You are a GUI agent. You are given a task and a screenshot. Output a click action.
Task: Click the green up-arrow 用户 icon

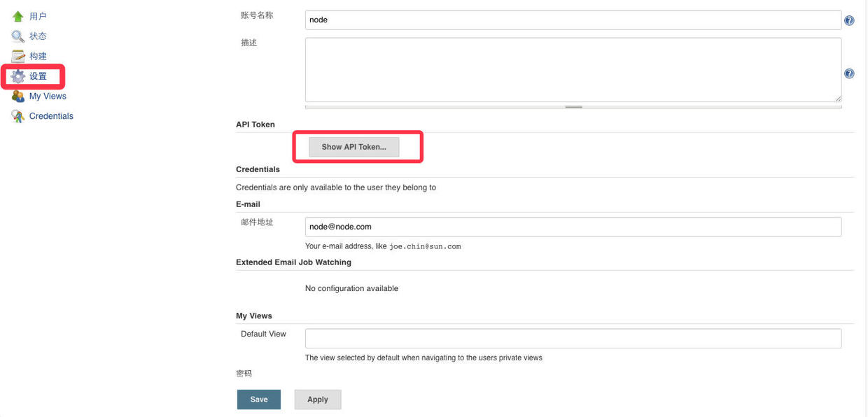pyautogui.click(x=18, y=16)
